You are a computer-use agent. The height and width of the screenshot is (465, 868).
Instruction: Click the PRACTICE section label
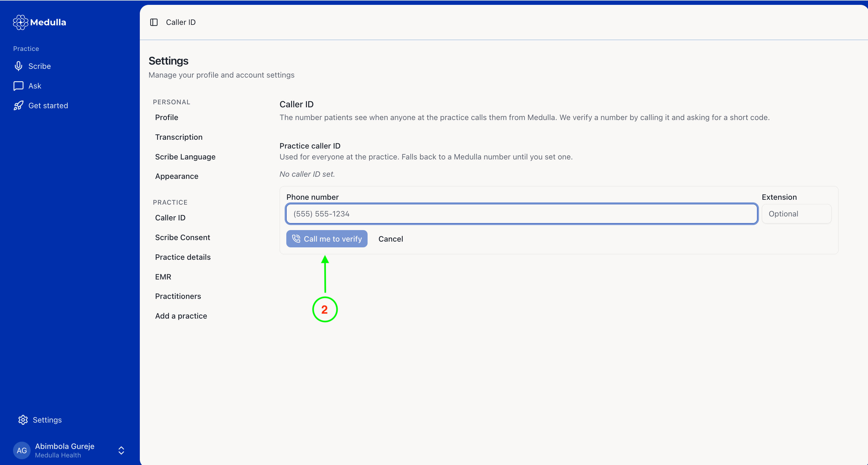pos(170,202)
